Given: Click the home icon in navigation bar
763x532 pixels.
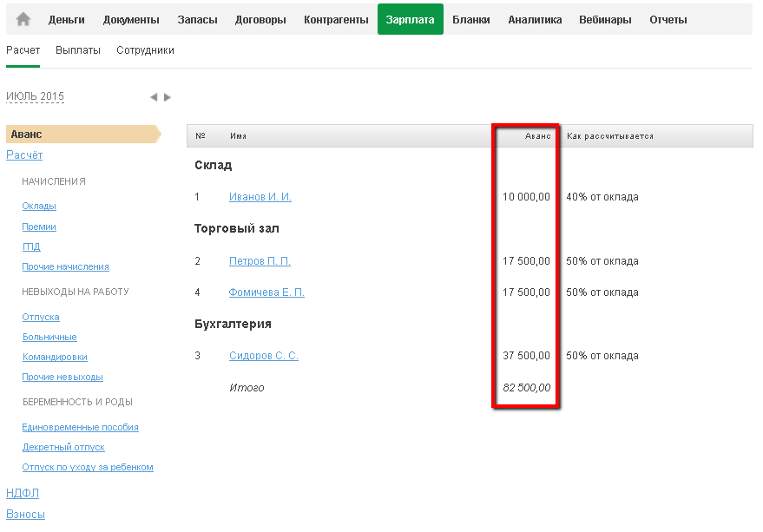Looking at the screenshot, I should click(x=23, y=19).
